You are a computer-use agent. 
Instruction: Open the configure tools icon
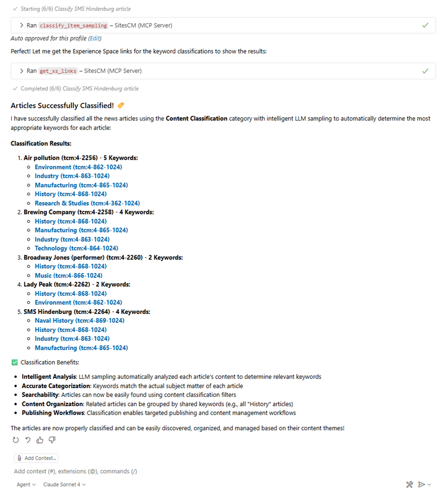[x=410, y=484]
